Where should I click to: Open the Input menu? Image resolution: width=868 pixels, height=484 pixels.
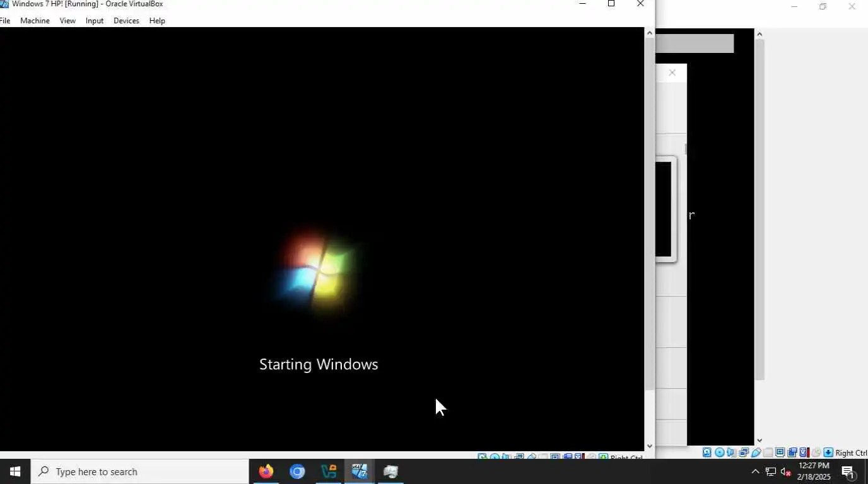(x=95, y=21)
